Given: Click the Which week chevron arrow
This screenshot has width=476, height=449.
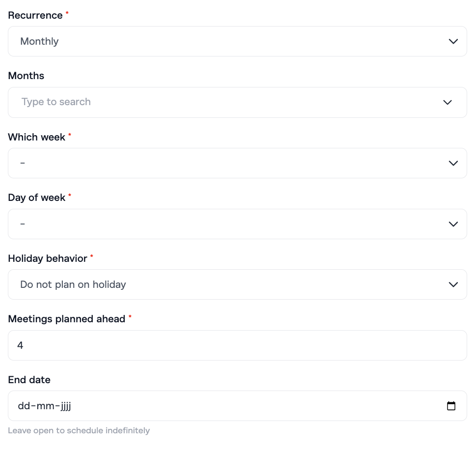Looking at the screenshot, I should pyautogui.click(x=453, y=163).
